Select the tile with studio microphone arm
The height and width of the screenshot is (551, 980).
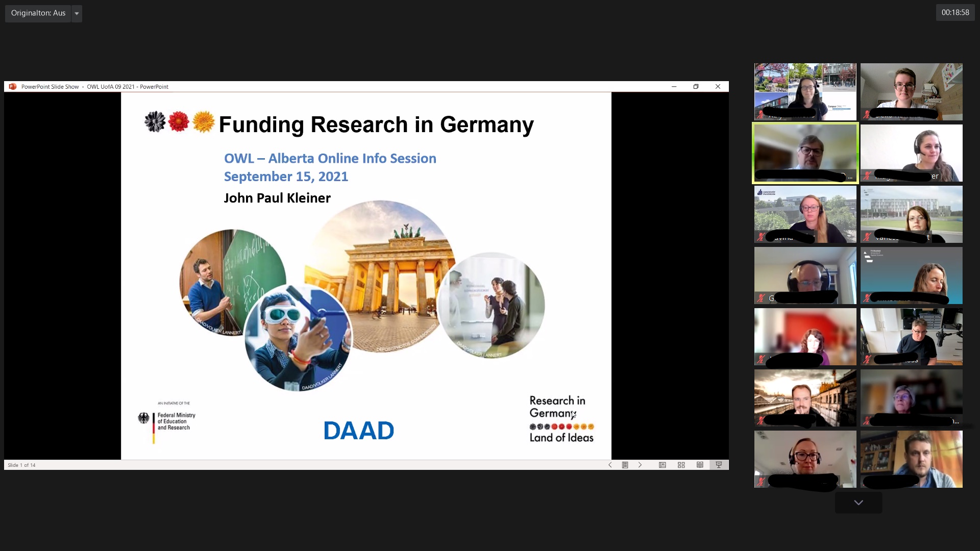912,337
